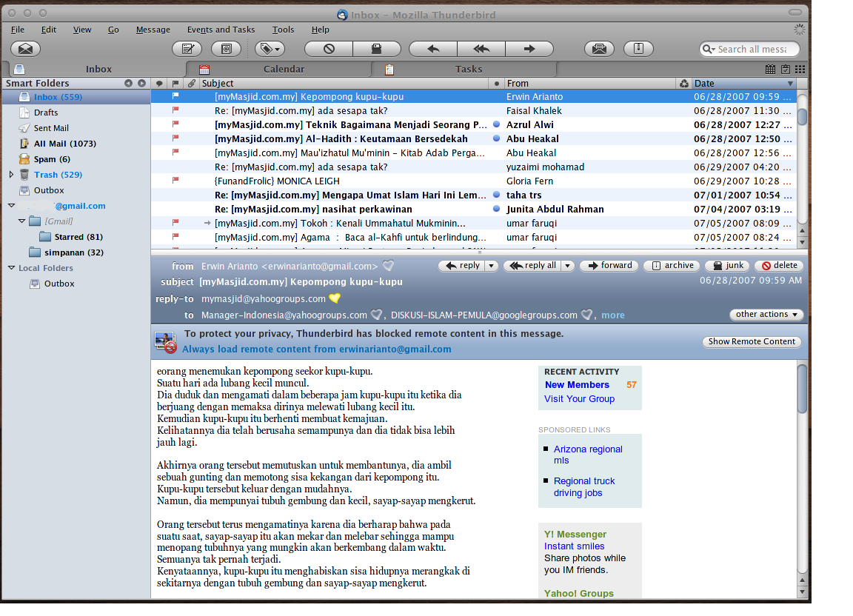
Task: Toggle flag on Faisal Khalek message
Action: (x=175, y=110)
